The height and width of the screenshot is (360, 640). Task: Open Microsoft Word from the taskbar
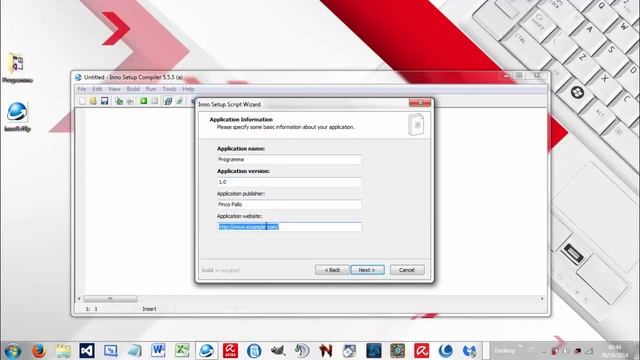click(x=158, y=351)
